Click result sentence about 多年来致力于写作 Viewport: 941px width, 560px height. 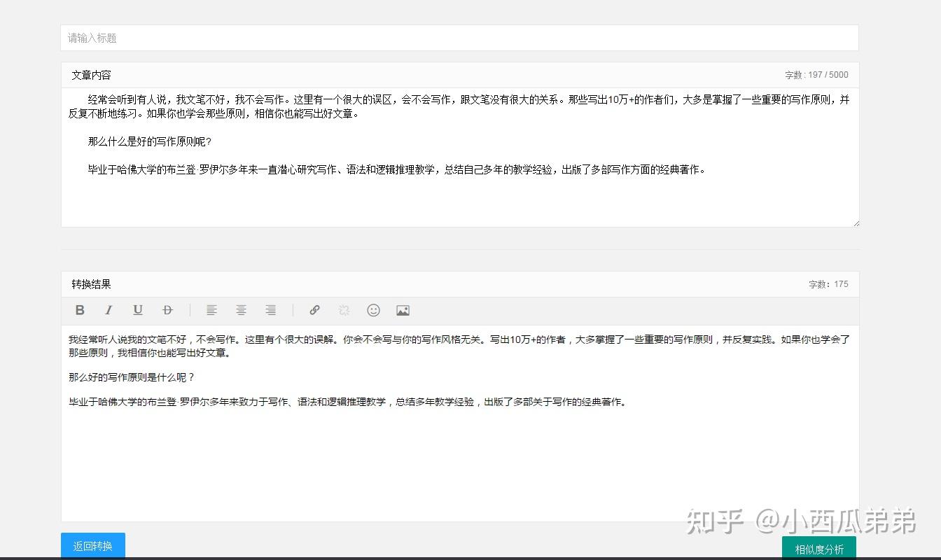[x=348, y=402]
